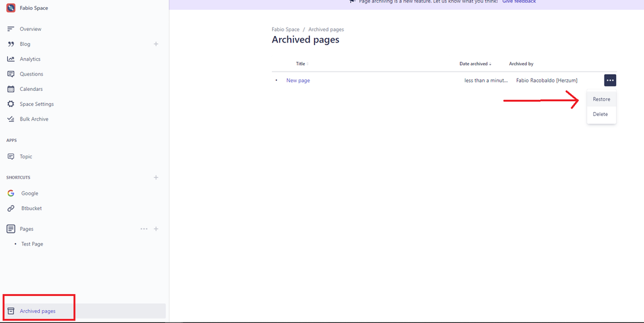Viewport: 644px width, 323px height.
Task: Click the Fabio Space breadcrumb
Action: pyautogui.click(x=286, y=30)
